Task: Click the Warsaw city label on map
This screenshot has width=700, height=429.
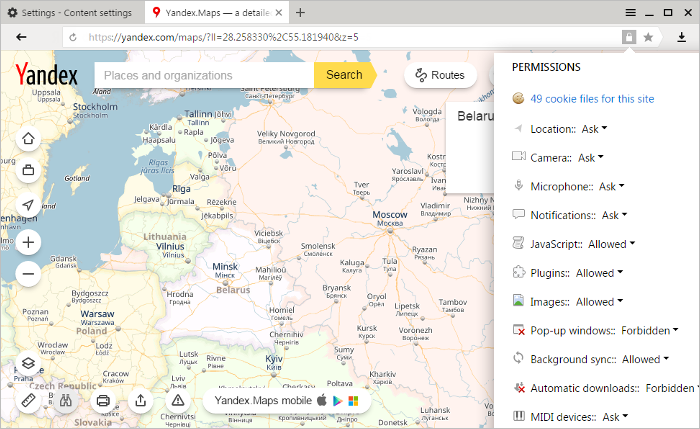Action: 97,314
